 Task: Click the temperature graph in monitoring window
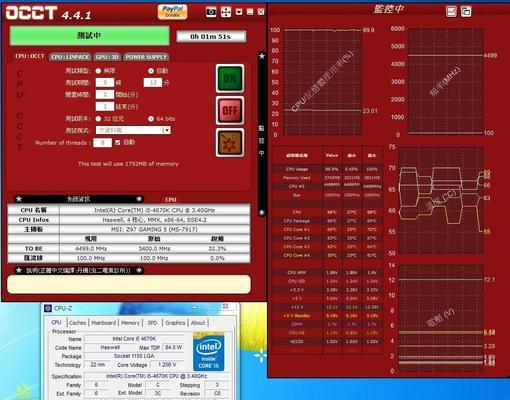click(441, 200)
